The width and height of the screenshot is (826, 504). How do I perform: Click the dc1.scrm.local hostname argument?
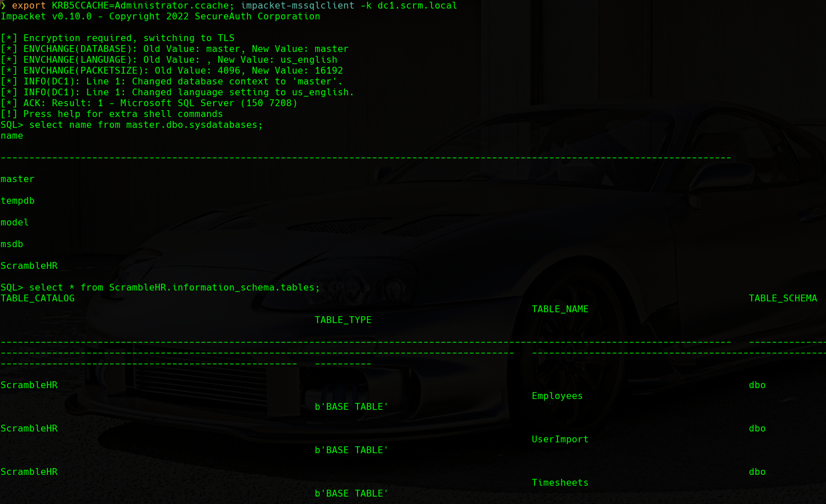point(417,6)
